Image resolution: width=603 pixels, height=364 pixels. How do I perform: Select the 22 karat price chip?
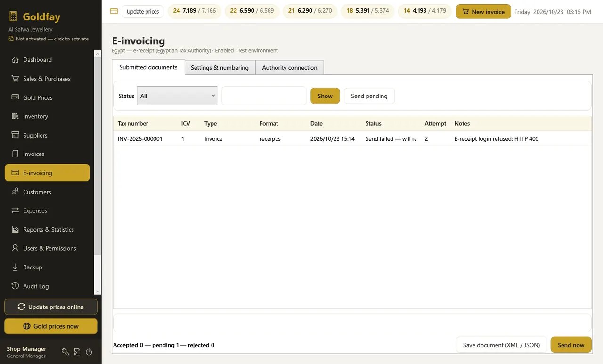pyautogui.click(x=252, y=11)
